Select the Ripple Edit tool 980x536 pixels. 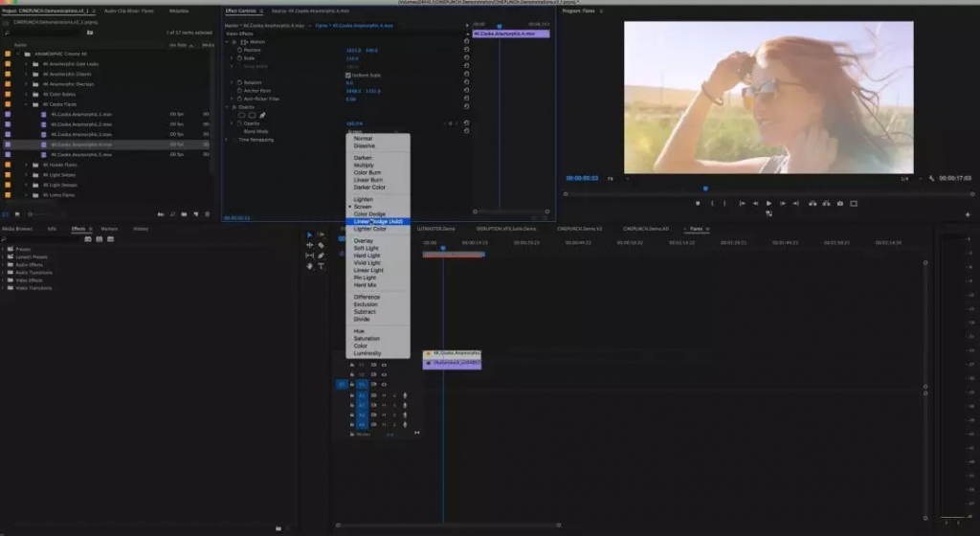pos(309,245)
